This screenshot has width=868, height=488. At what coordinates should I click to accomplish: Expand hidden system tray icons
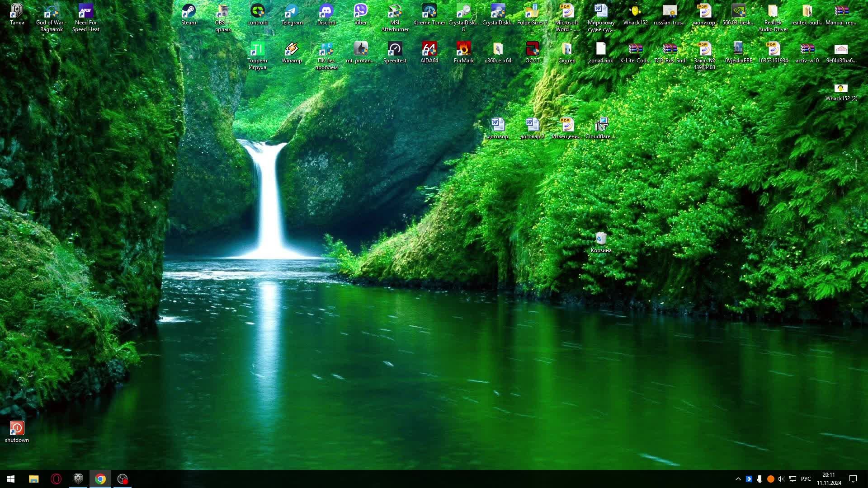[738, 479]
